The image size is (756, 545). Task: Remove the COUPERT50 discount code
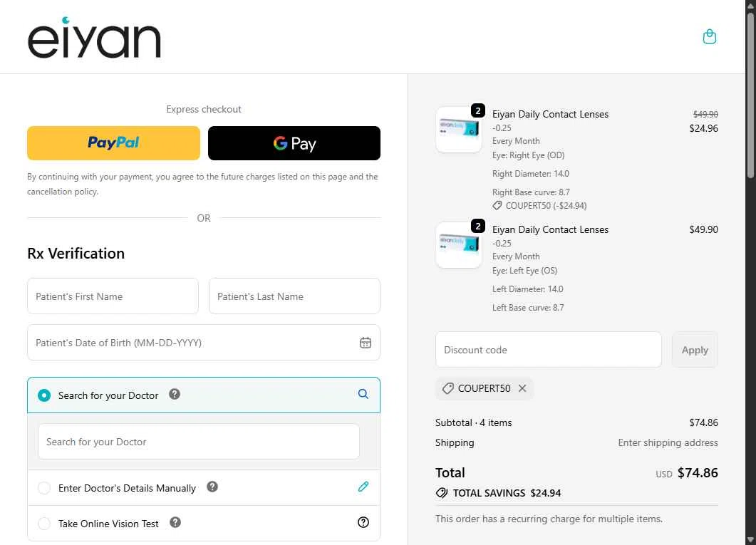(522, 388)
